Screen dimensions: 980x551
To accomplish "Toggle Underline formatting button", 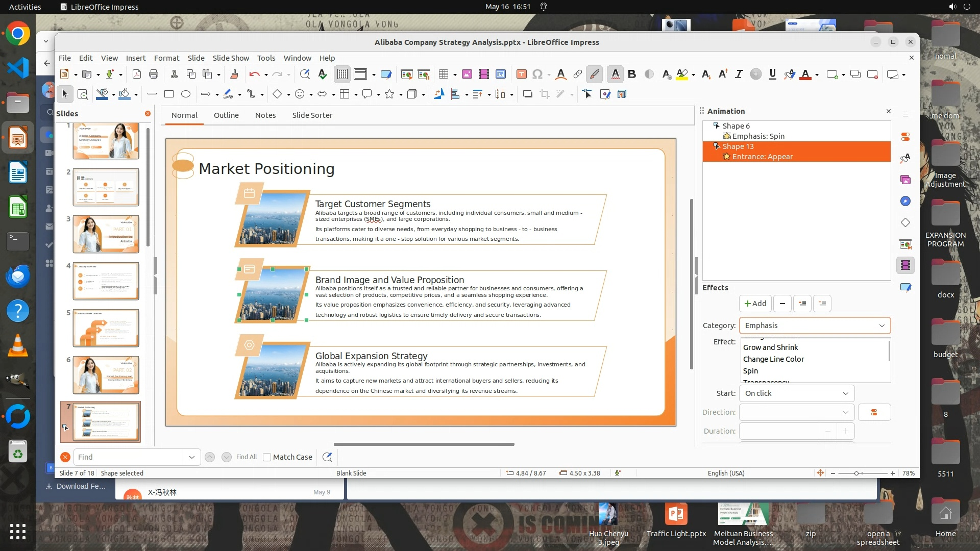I will coord(772,74).
